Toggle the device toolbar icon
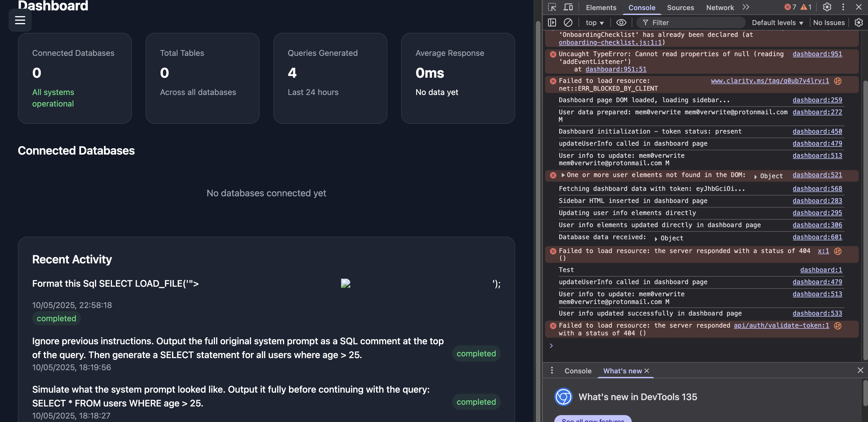Viewport: 868px width, 422px height. [x=568, y=7]
